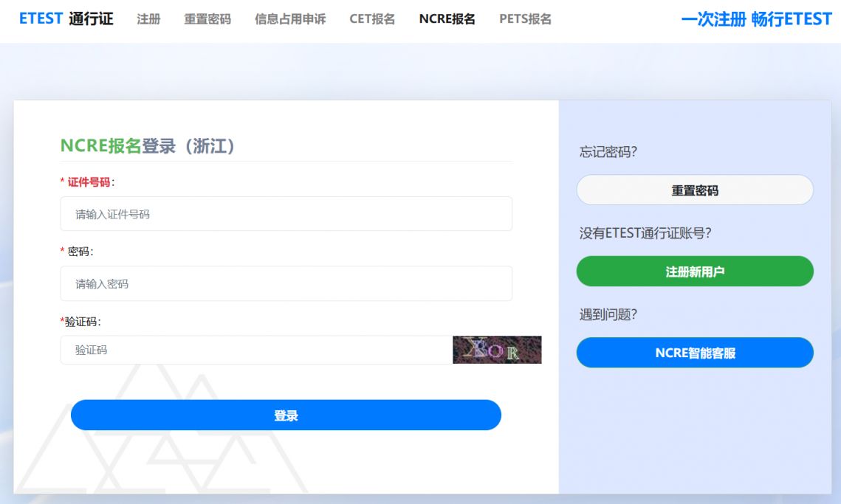Click the green 注册新用户 button
Screen dimensions: 841x504
pyautogui.click(x=695, y=272)
